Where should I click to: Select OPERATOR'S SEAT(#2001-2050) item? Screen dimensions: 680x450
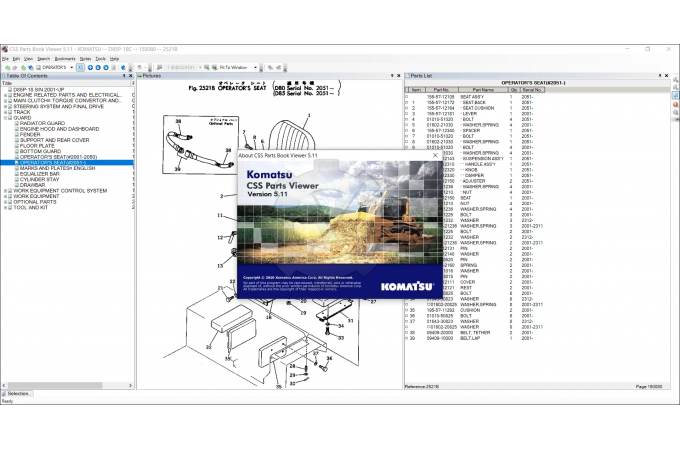pyautogui.click(x=58, y=157)
